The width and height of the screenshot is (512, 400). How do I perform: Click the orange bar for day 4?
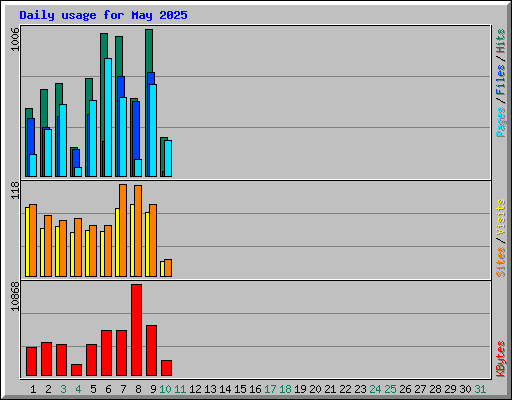point(78,247)
